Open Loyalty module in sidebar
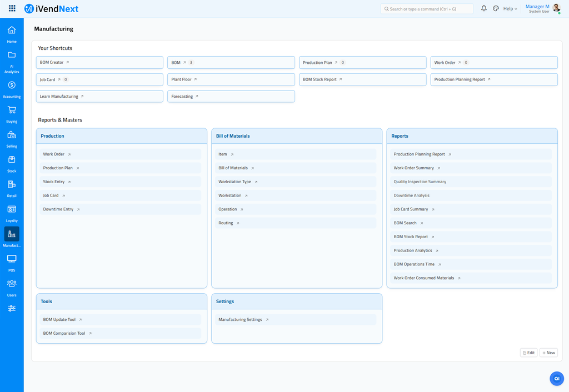This screenshot has width=569, height=392. tap(12, 214)
